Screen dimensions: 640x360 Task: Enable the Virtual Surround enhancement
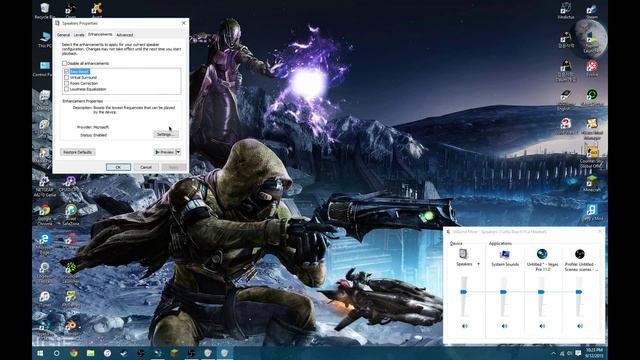pos(67,77)
